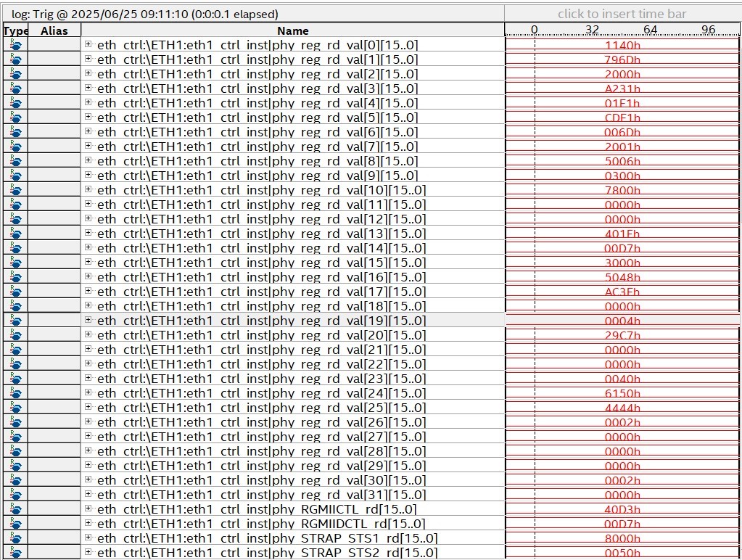Screen dimensions: 742x560
Task: Click the signal type icon for val[24] row
Action: pyautogui.click(x=15, y=393)
